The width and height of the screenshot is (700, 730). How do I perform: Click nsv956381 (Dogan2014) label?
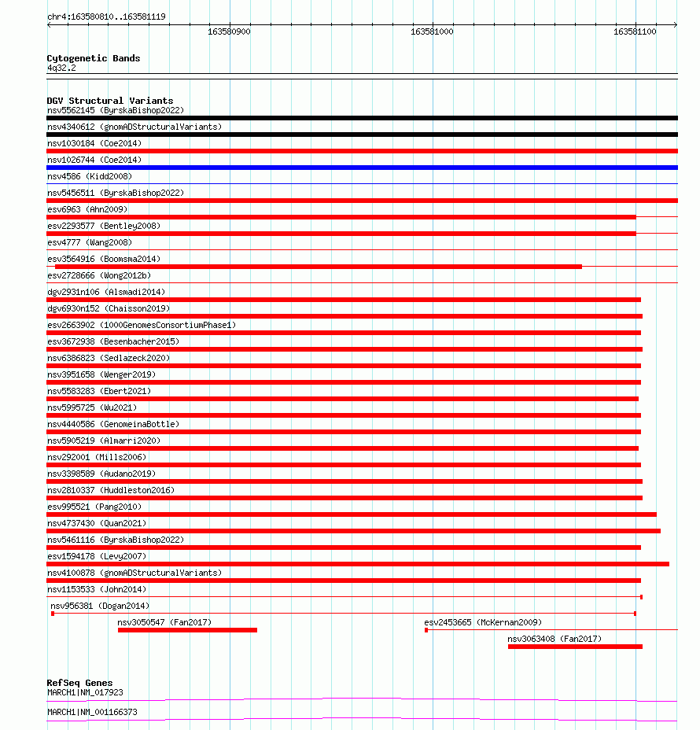[100, 606]
